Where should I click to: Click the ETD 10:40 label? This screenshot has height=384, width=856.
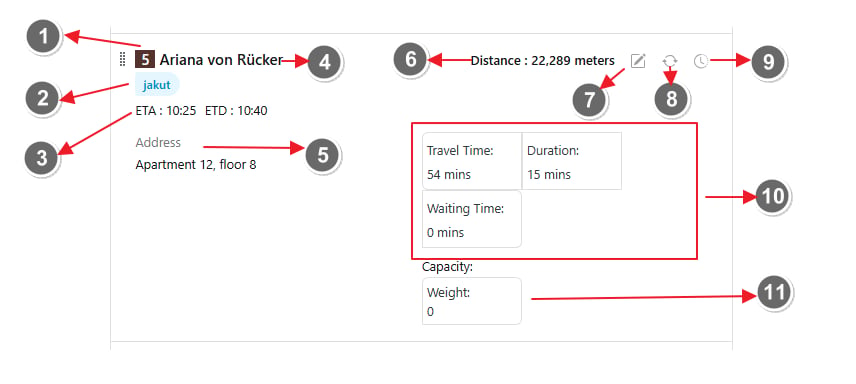tap(236, 111)
